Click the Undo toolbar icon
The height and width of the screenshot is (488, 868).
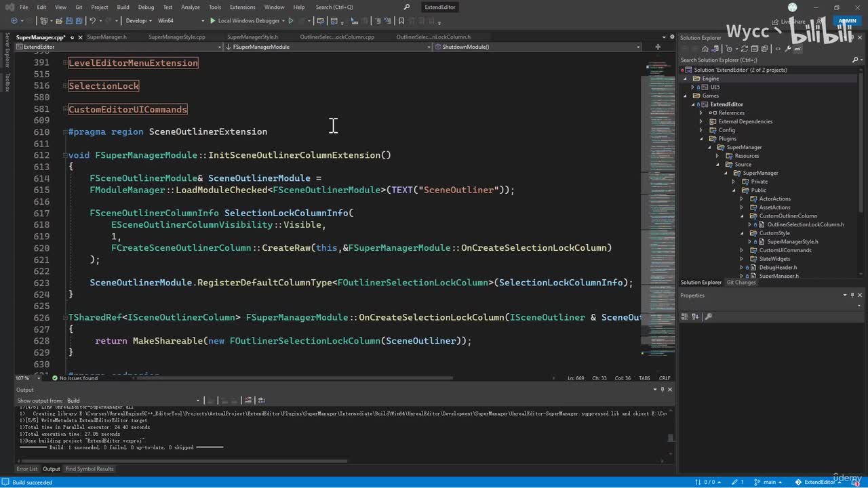tap(93, 21)
